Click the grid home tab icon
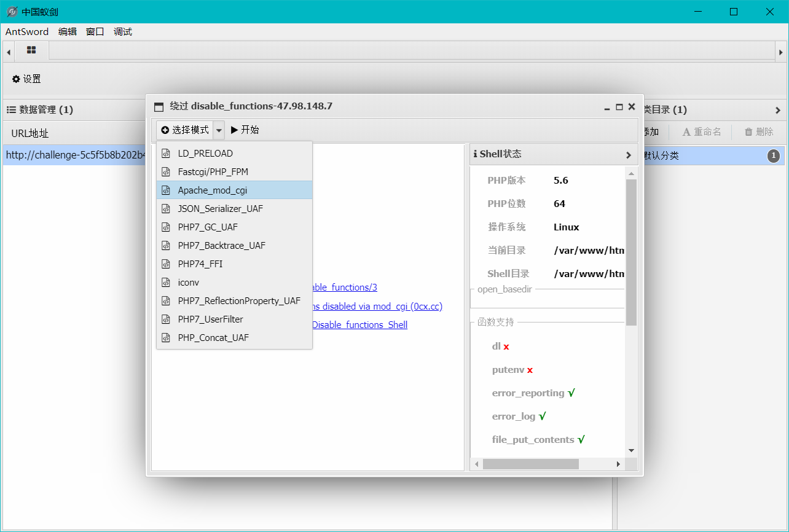Image resolution: width=789 pixels, height=532 pixels. coord(31,50)
